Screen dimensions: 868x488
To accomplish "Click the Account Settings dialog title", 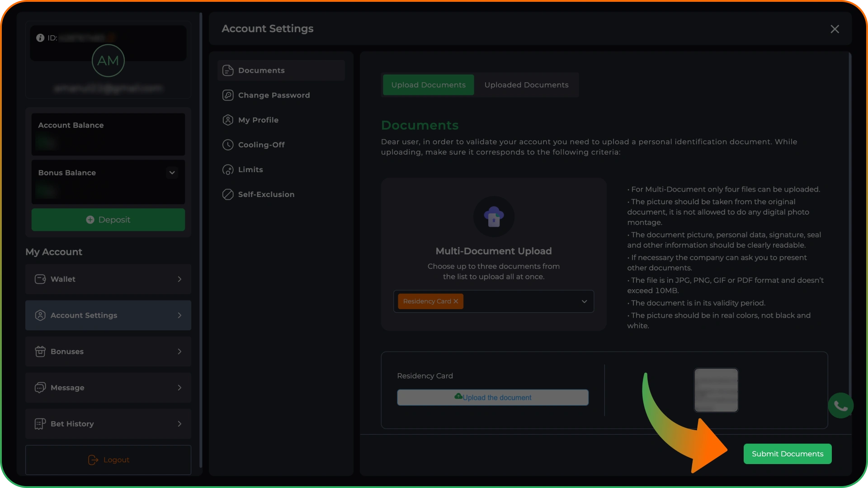I will pyautogui.click(x=268, y=28).
